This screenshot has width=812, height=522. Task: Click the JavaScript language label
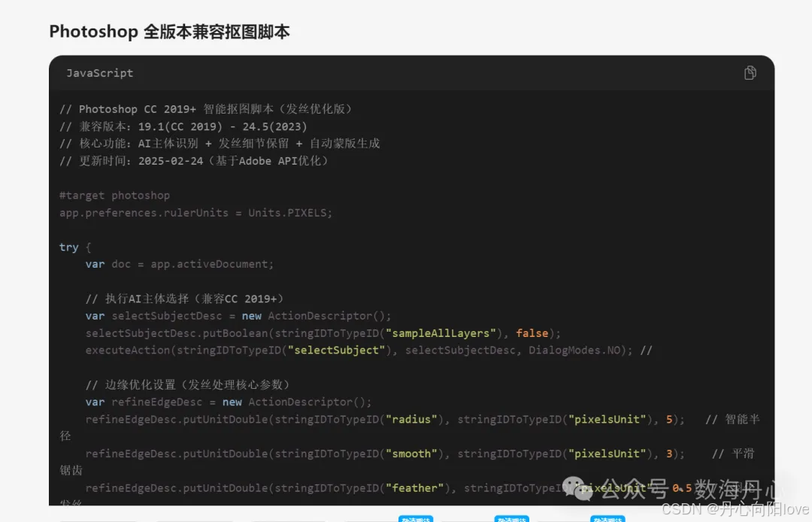click(x=99, y=73)
